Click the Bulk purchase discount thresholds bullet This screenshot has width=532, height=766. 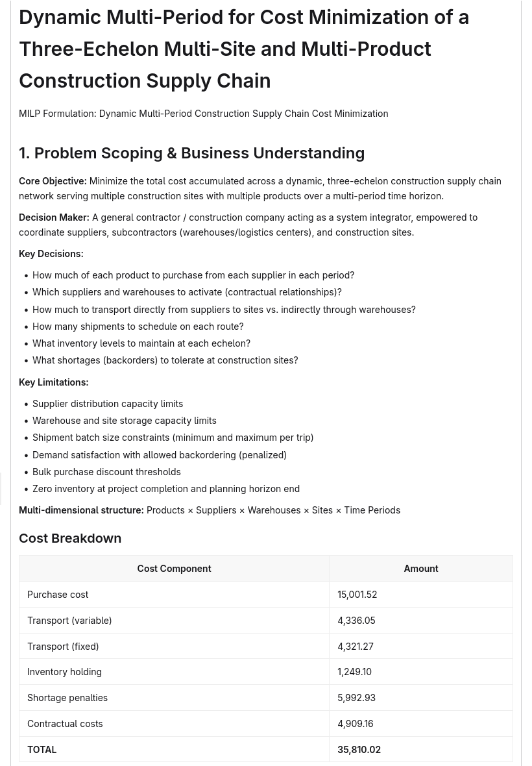(106, 472)
